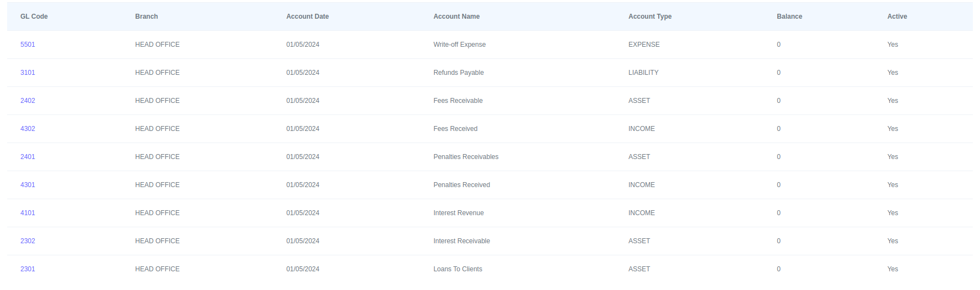Select the Loans To Clients account name
The image size is (980, 290).
(x=457, y=269)
